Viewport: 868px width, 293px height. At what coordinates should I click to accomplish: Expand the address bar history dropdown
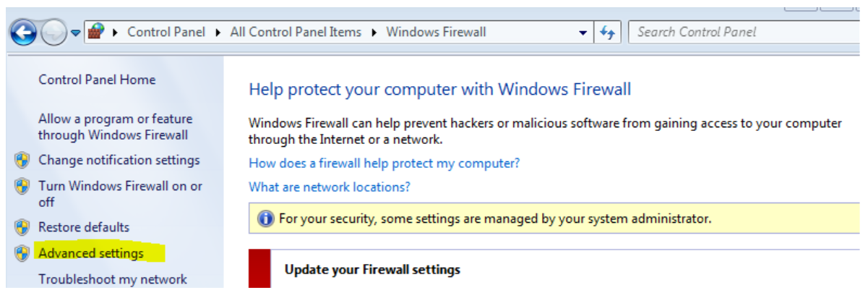click(583, 33)
